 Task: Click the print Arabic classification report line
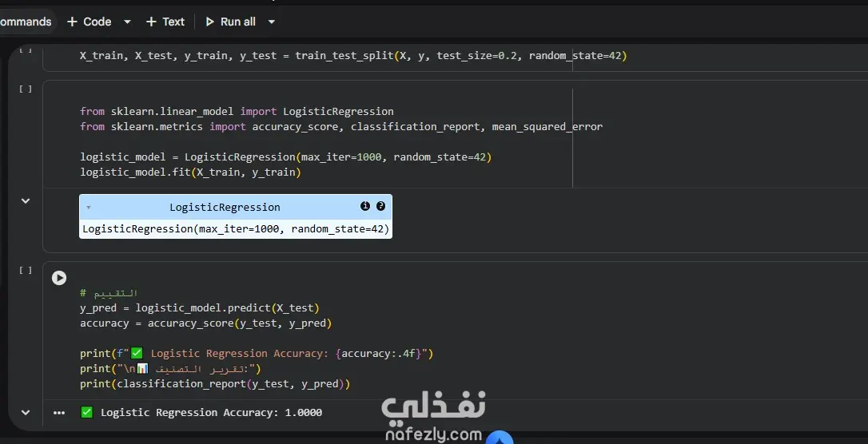[x=170, y=369]
